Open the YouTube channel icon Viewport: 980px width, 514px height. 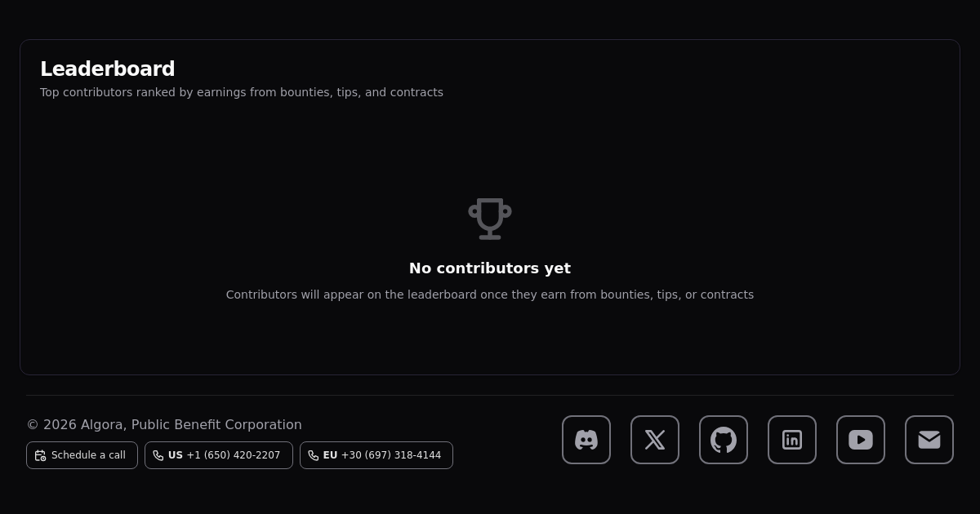coord(861,440)
